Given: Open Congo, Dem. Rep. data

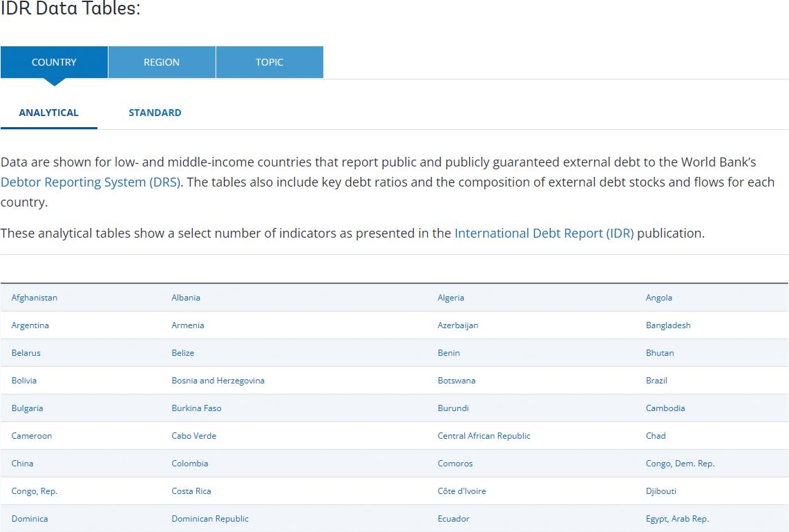Looking at the screenshot, I should pyautogui.click(x=680, y=464).
